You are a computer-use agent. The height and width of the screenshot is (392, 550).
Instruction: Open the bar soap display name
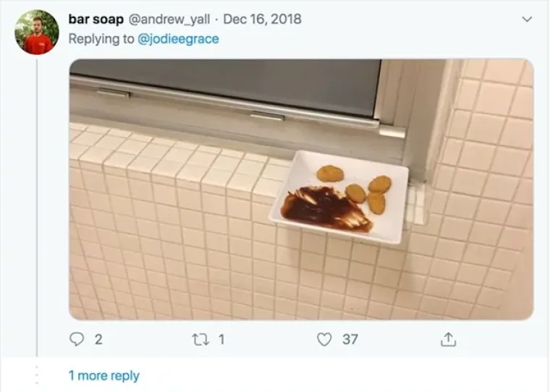(x=96, y=20)
